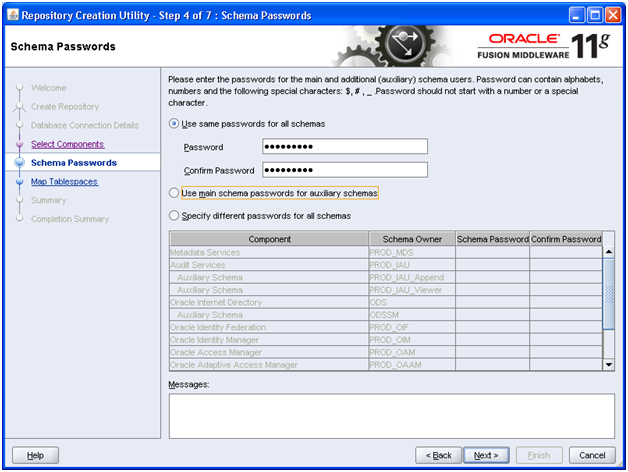
Task: Click the Schema Passwords step in sidebar
Action: (74, 163)
